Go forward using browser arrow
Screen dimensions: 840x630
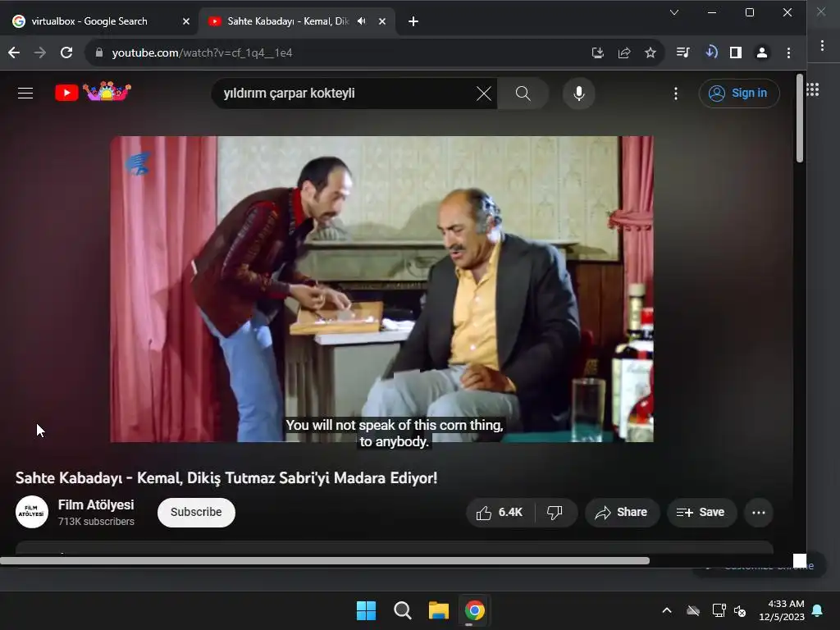pos(40,52)
